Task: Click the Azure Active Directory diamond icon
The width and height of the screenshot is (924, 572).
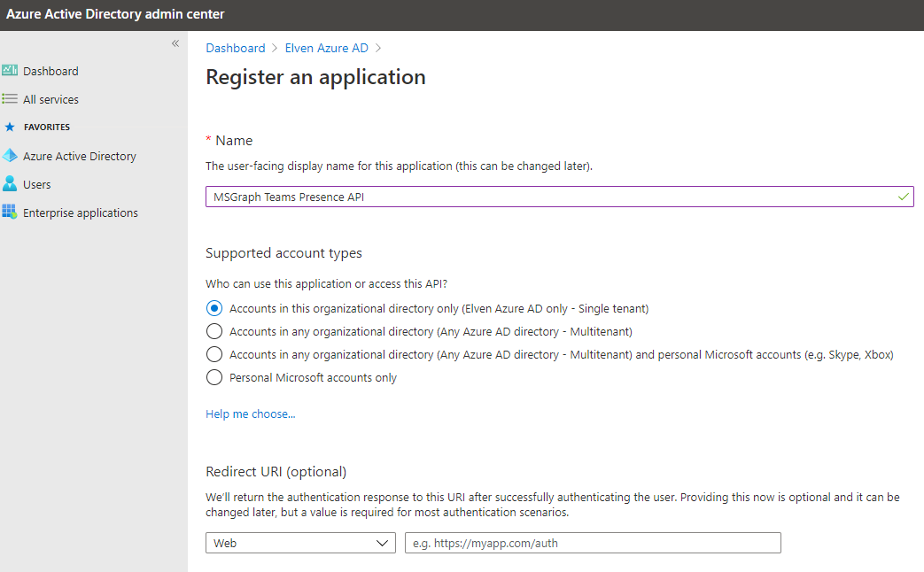Action: coord(10,156)
